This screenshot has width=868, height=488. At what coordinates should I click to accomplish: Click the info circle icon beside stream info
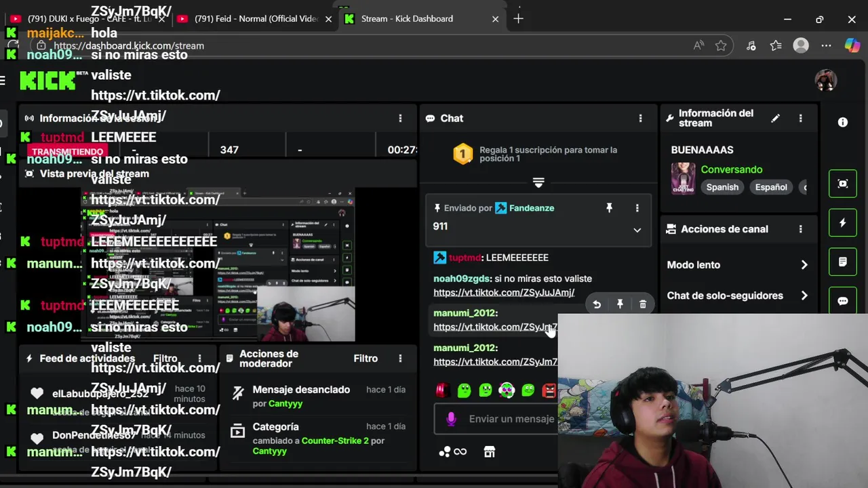pos(842,122)
